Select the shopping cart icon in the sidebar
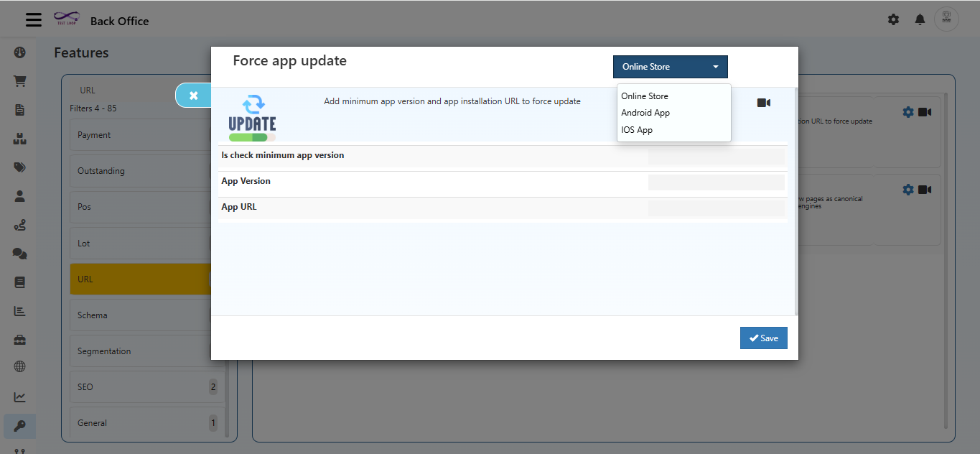 pyautogui.click(x=19, y=81)
